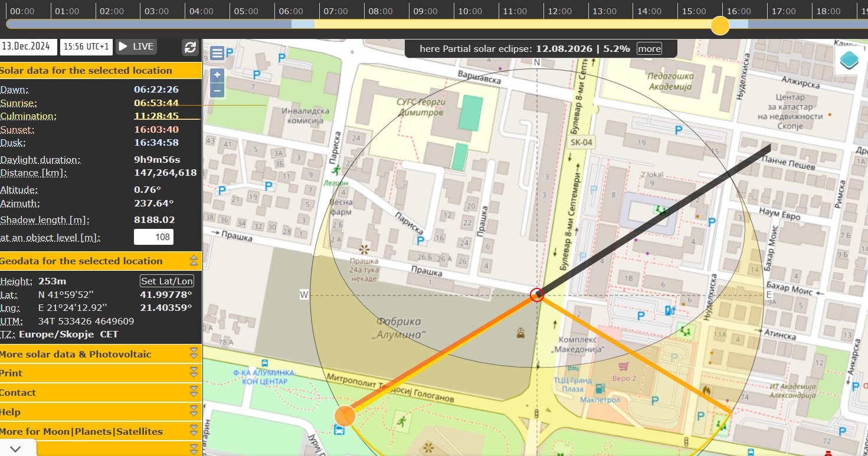This screenshot has height=456, width=868.
Task: Click the Set Lat/Lon button
Action: (167, 281)
